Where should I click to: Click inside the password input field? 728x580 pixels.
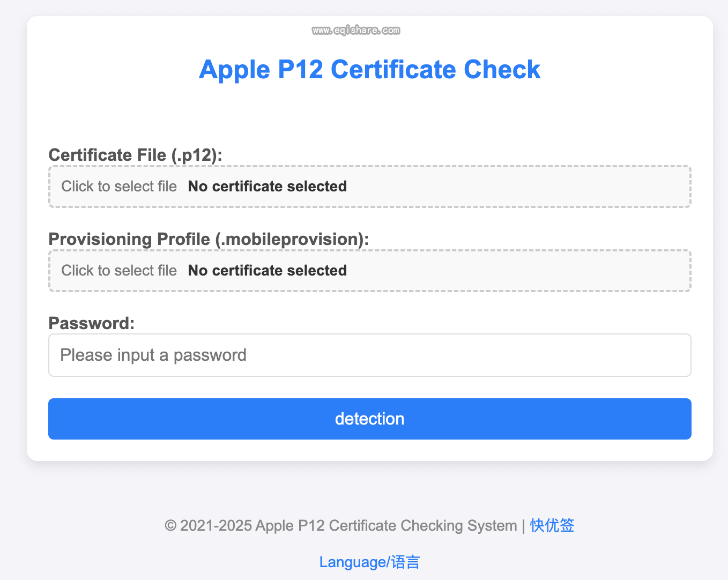[370, 355]
